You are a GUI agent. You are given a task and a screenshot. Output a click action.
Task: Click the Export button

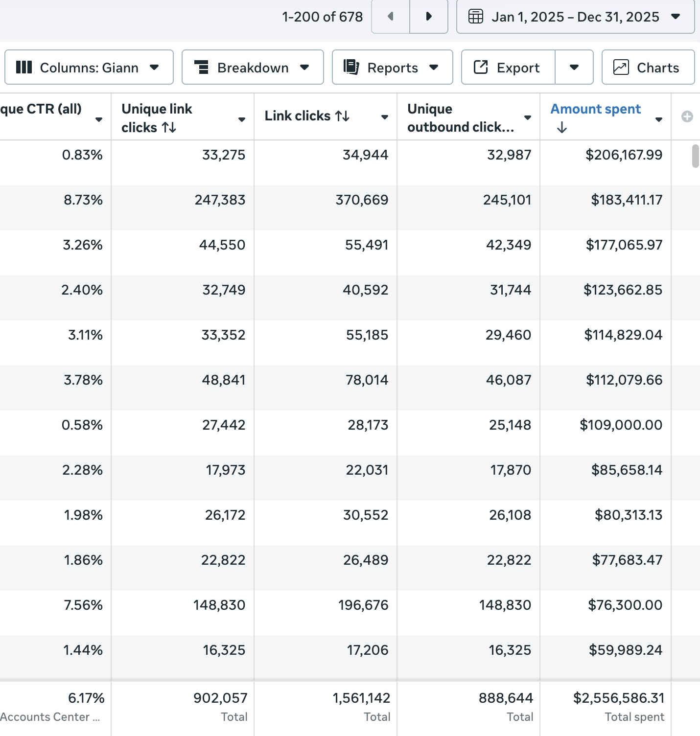pos(509,67)
